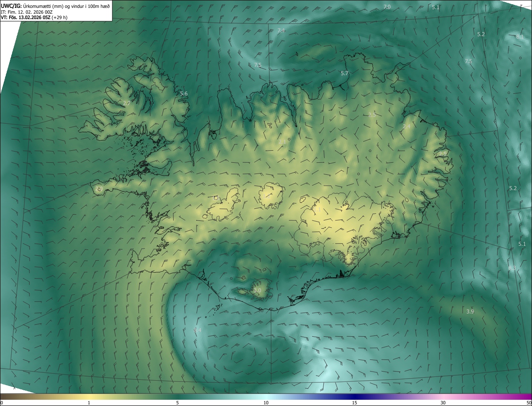Screen dimensions: 532x406
Task: Pick the pale yellow color above the 1 label
Action: point(89,396)
